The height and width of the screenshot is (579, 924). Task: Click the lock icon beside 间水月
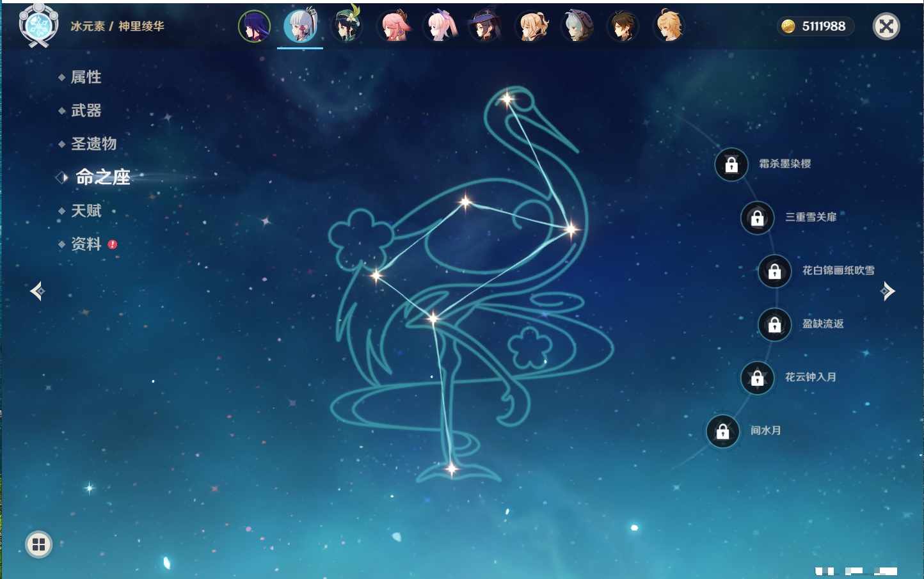click(723, 431)
